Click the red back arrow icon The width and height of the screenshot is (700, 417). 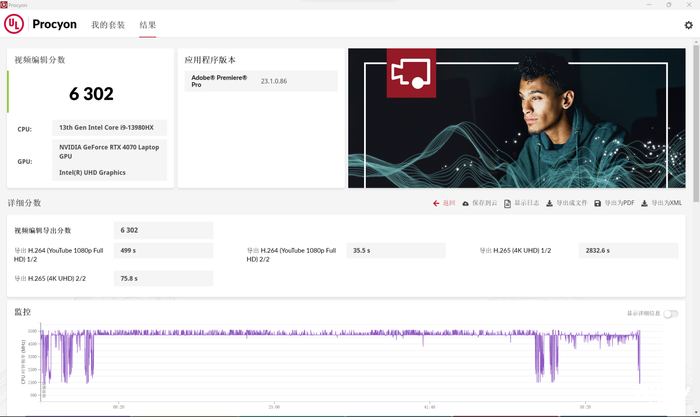(436, 203)
